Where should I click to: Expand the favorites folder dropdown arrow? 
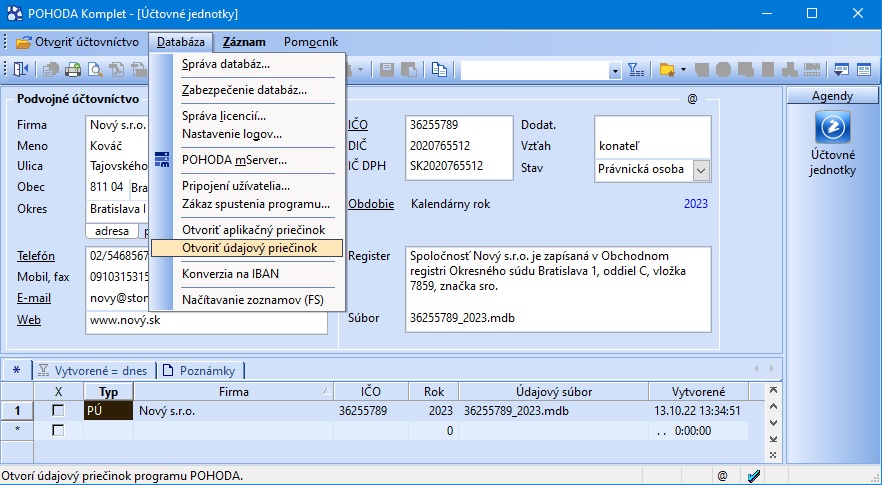(683, 70)
